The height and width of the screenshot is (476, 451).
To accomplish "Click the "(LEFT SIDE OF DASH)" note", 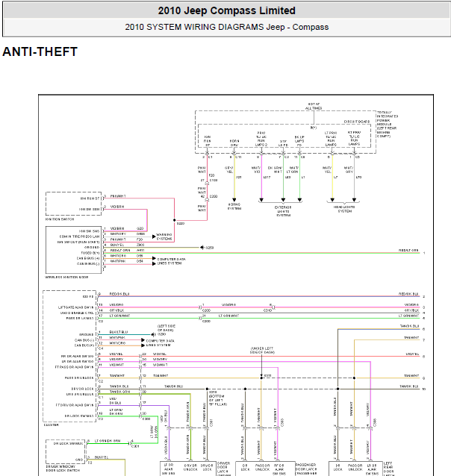I will pyautogui.click(x=167, y=328).
